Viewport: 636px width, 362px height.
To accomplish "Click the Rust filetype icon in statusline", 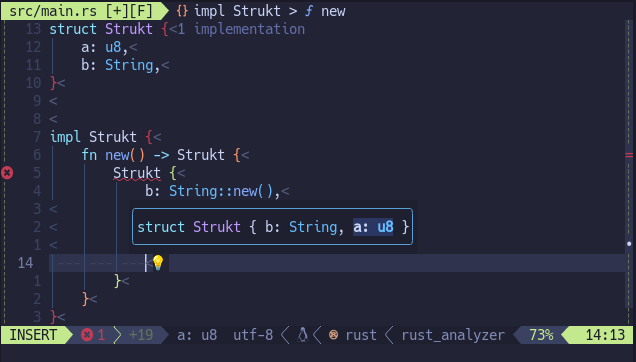I will (333, 335).
